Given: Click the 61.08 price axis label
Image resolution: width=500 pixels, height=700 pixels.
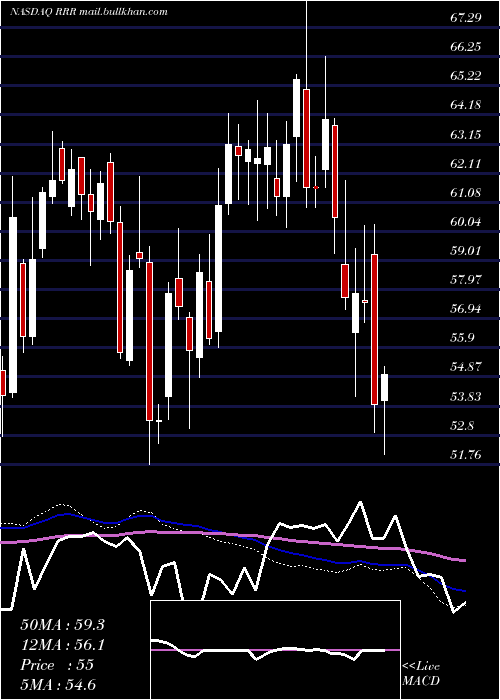Looking at the screenshot, I should [x=466, y=192].
